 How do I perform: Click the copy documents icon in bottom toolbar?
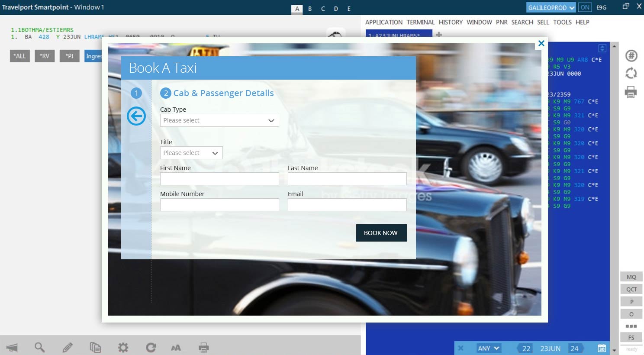[95, 347]
